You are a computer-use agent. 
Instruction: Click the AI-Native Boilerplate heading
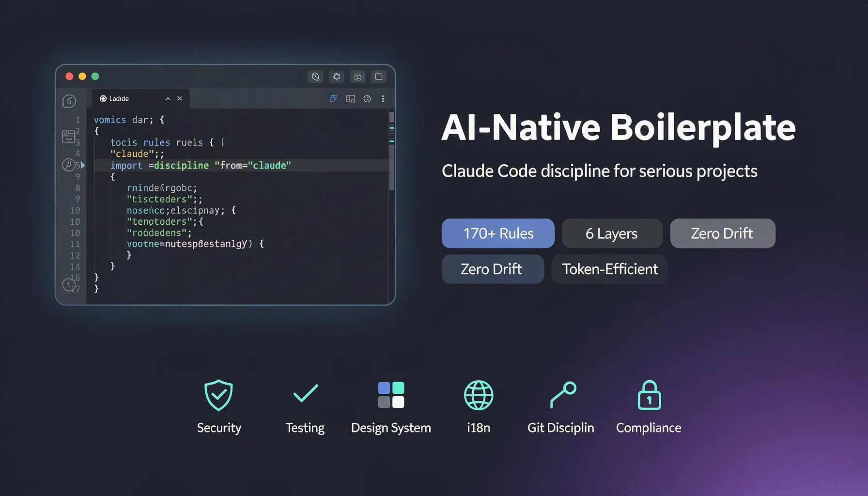[x=619, y=128]
